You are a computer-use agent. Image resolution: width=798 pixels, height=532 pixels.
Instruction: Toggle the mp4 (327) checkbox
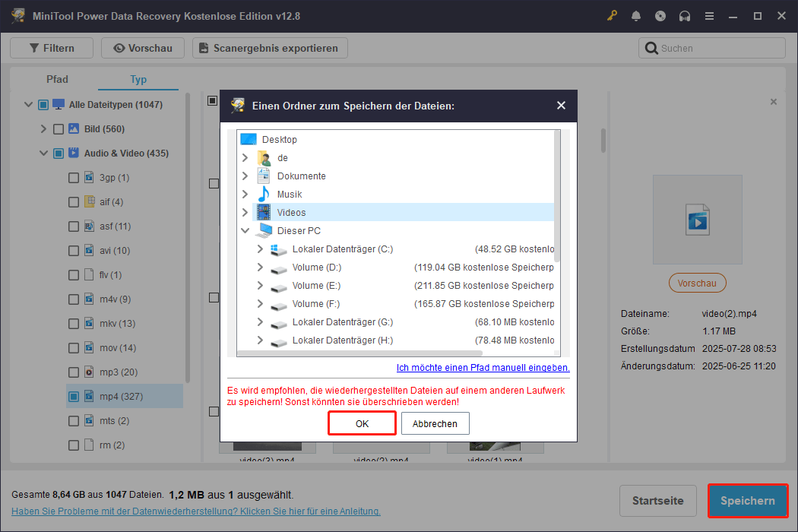point(74,397)
